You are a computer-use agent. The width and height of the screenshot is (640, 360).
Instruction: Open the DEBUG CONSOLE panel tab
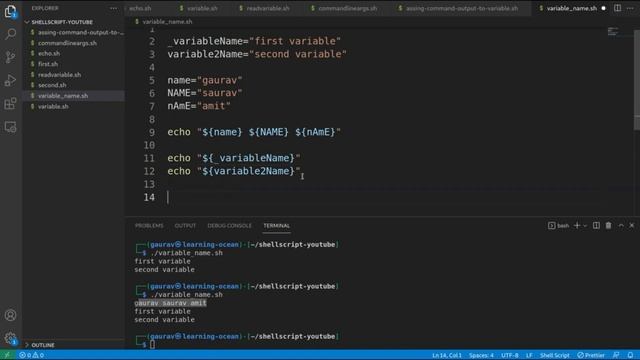229,226
